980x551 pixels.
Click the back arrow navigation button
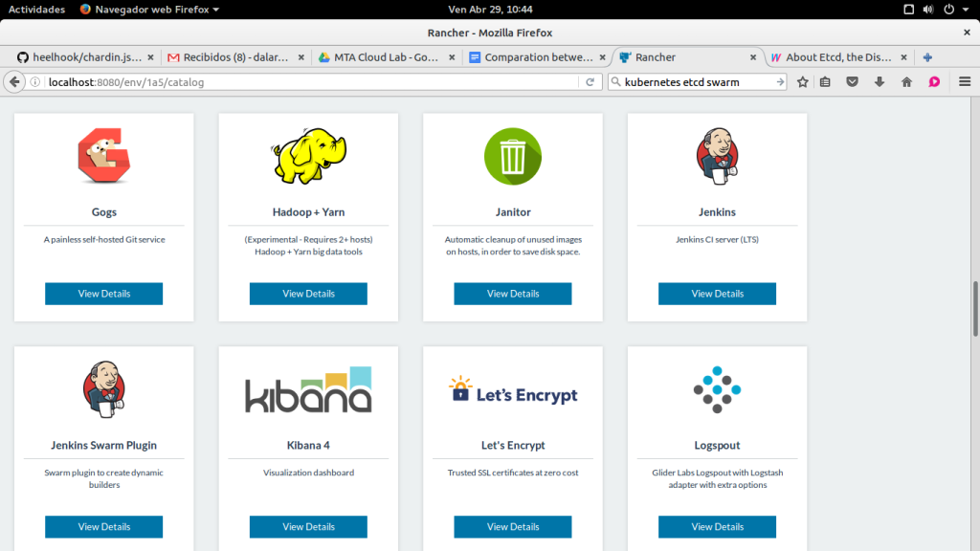[x=14, y=82]
